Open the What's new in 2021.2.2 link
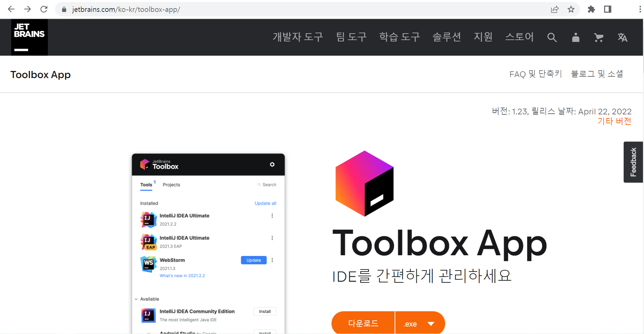The image size is (644, 334). tap(182, 276)
